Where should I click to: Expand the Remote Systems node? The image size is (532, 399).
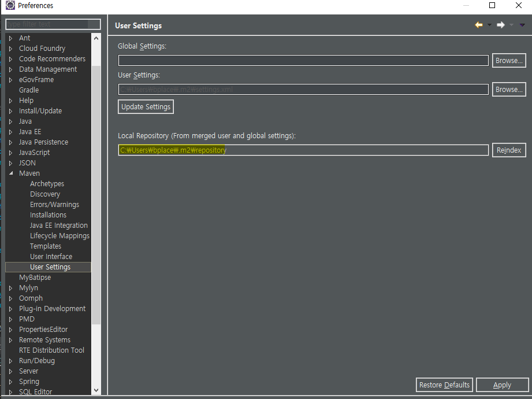tap(10, 340)
